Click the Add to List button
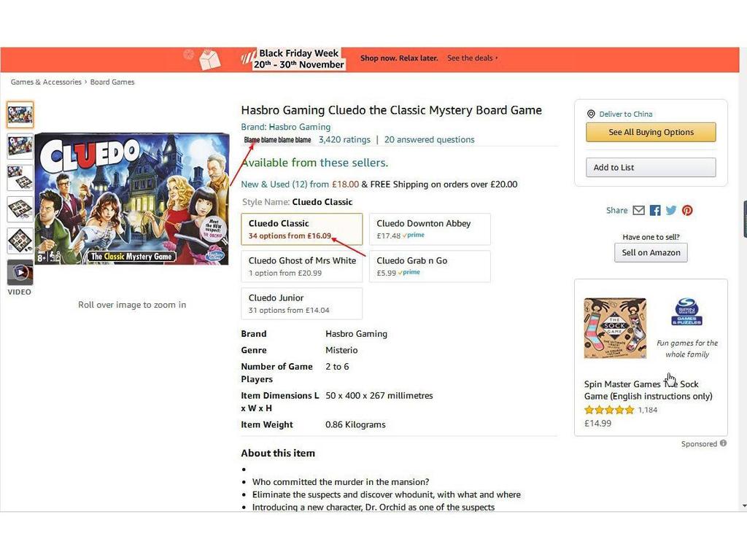747x560 pixels. point(650,167)
